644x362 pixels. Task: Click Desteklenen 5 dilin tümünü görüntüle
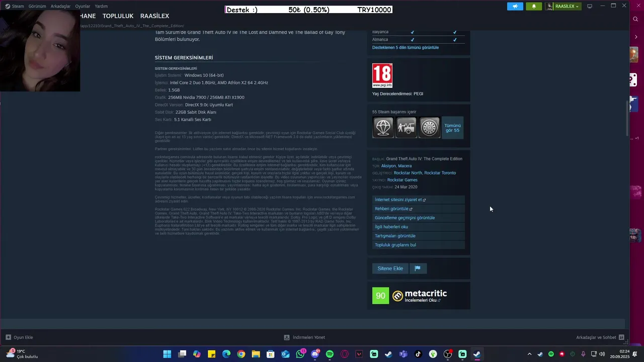[x=406, y=47]
